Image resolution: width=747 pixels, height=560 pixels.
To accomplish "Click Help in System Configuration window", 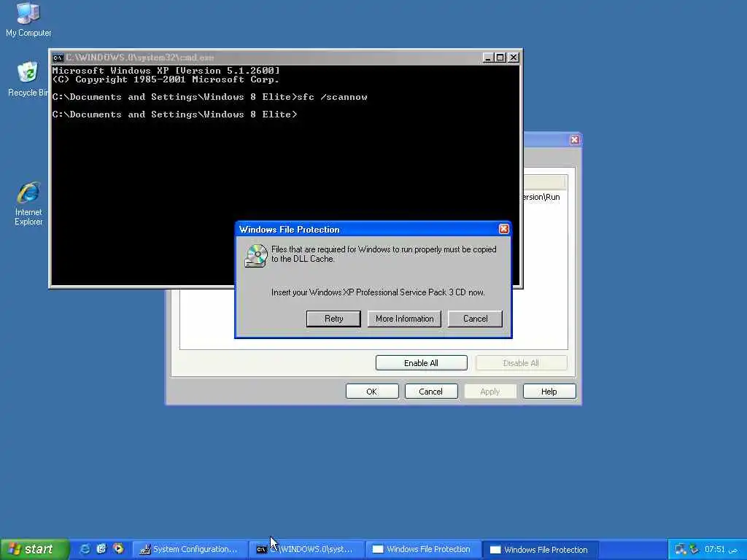I will (x=549, y=392).
